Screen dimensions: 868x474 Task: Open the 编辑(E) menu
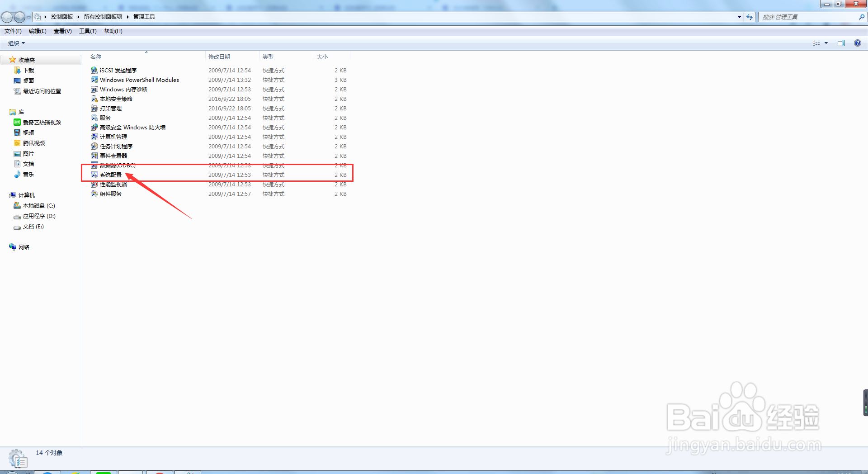pos(38,31)
